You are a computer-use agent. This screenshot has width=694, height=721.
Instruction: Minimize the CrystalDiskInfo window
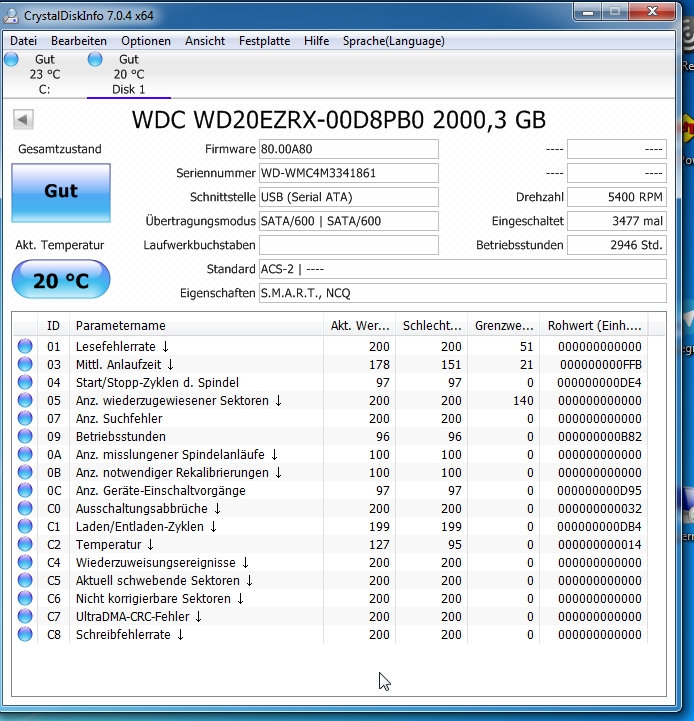587,12
